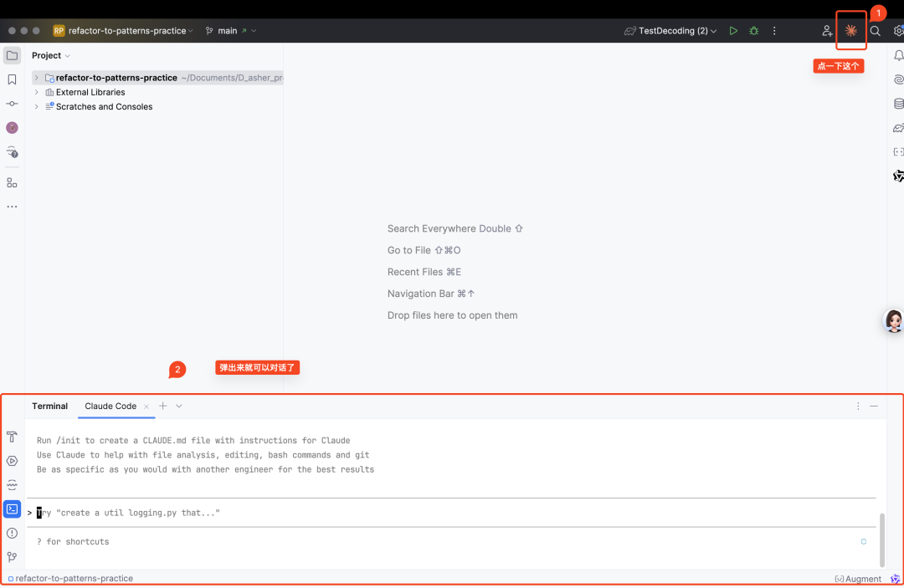The height and width of the screenshot is (588, 904).
Task: Open the Code With Me user icon
Action: [x=827, y=31]
